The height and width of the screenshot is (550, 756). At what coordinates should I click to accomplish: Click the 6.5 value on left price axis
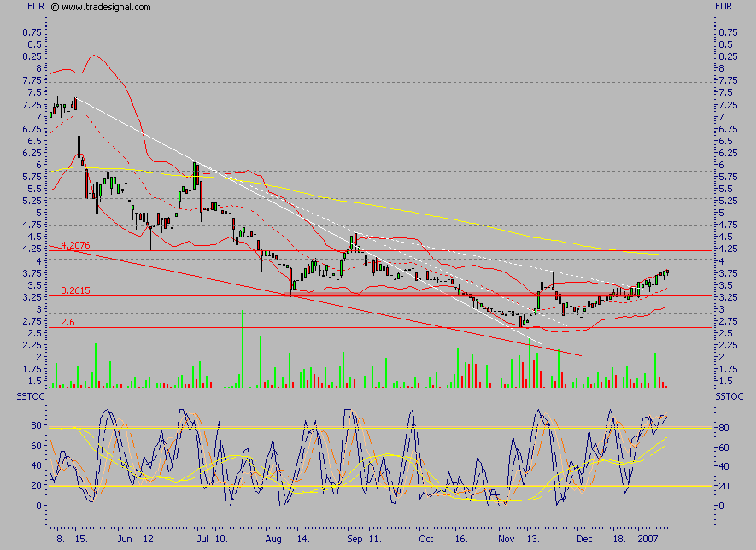[35, 141]
